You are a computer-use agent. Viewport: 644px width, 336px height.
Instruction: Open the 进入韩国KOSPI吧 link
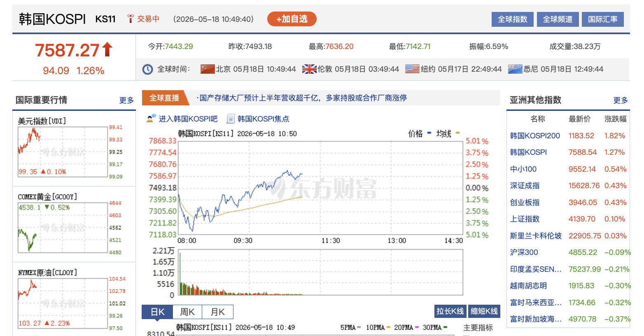(188, 119)
